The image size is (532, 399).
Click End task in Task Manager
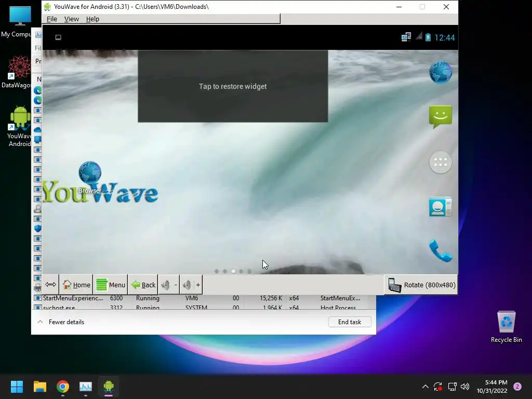[x=350, y=322]
